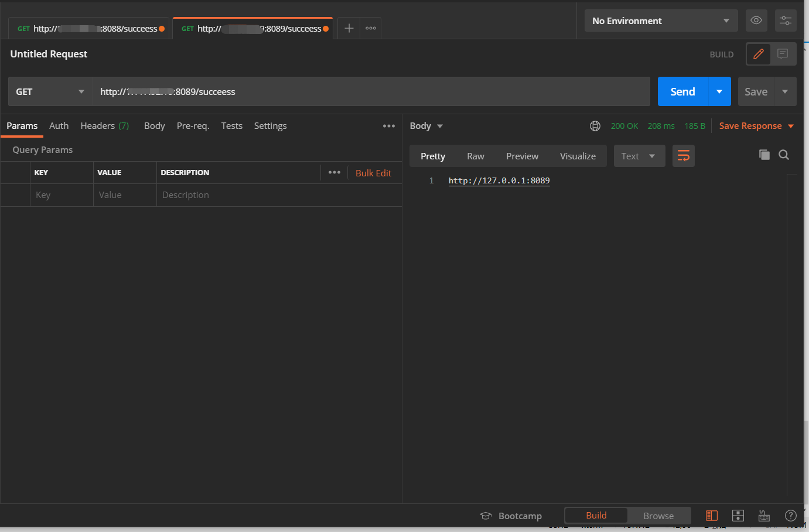Open the Auth tab
The width and height of the screenshot is (809, 532).
[59, 126]
